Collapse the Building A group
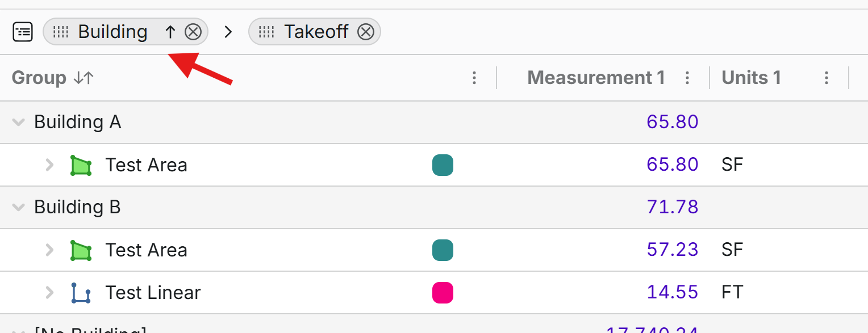 pos(18,122)
